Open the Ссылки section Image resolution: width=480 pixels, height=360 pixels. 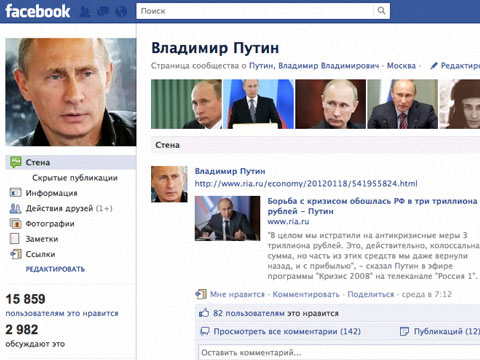click(x=40, y=254)
